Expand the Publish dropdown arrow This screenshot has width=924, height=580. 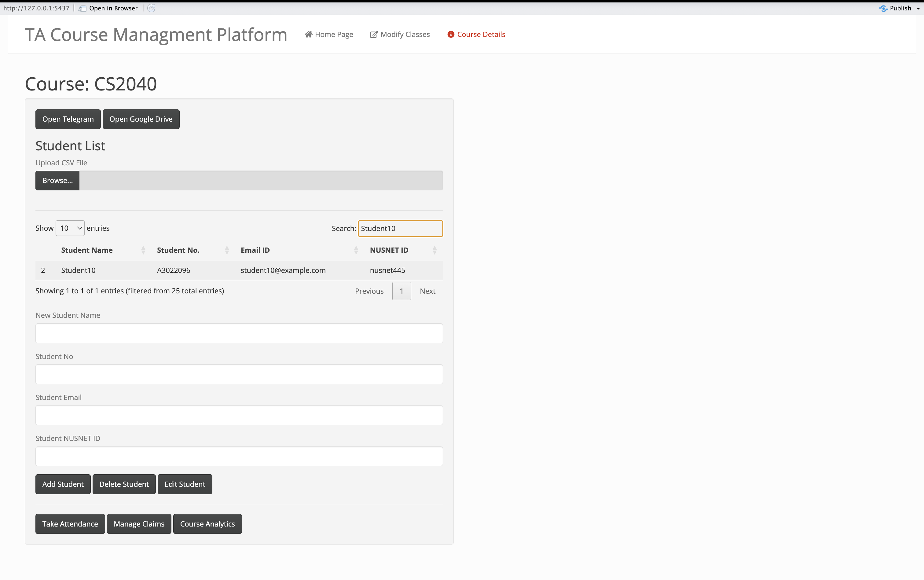pyautogui.click(x=918, y=9)
